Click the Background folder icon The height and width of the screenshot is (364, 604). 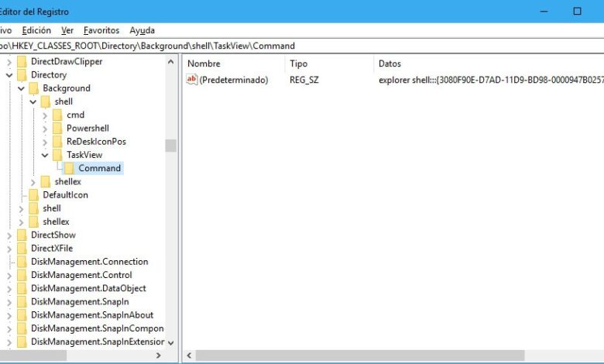coord(34,88)
